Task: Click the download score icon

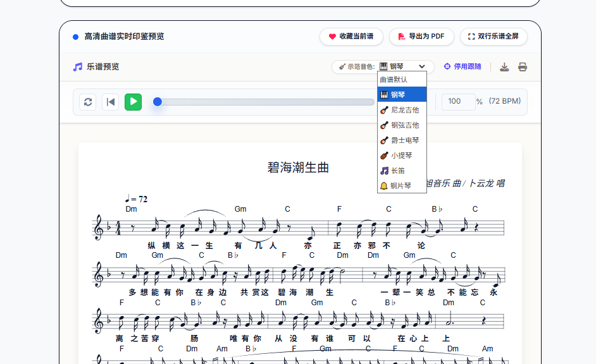Action: click(504, 67)
